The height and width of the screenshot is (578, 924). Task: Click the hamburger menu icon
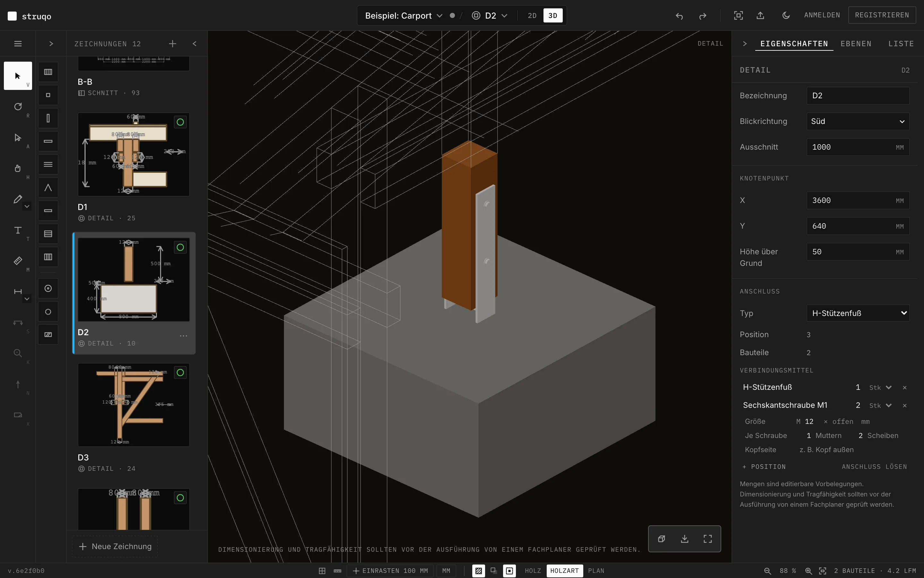point(18,44)
